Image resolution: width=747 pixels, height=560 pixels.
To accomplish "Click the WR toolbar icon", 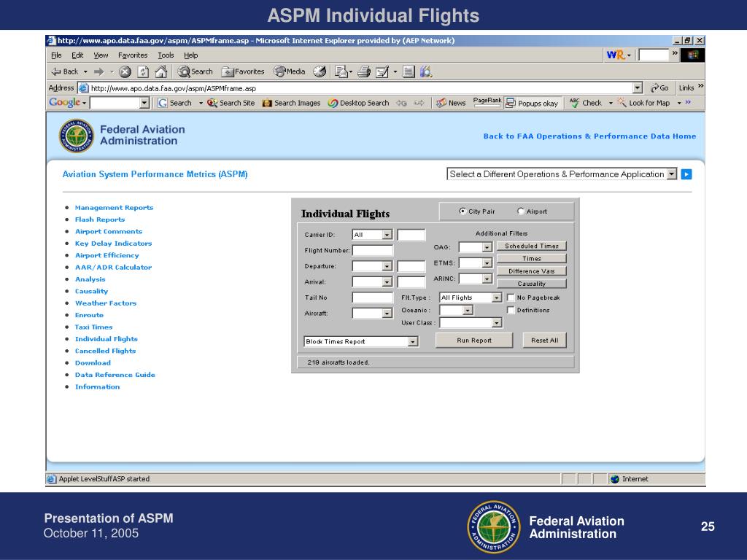I will tap(615, 55).
